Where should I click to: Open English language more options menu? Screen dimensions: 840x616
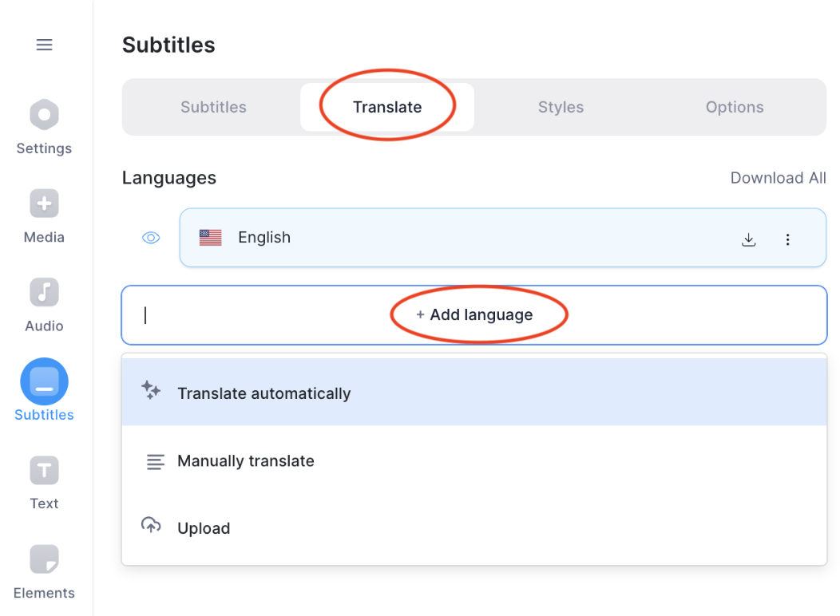(787, 239)
